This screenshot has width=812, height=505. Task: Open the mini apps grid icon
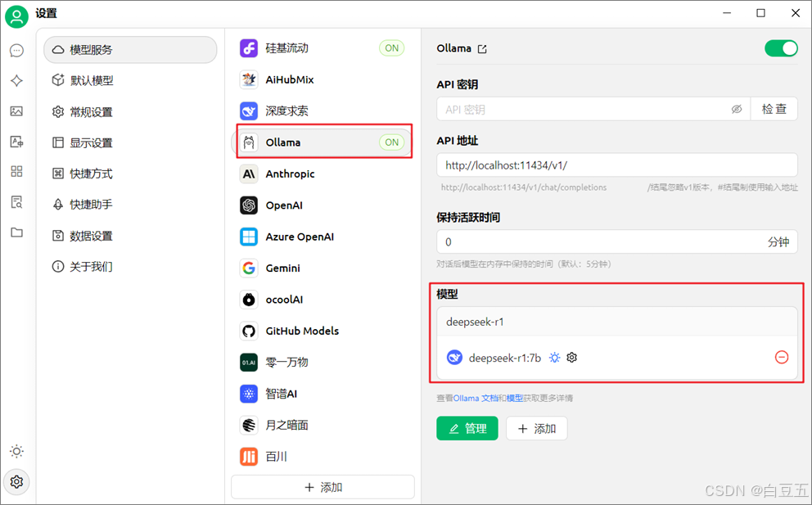(x=16, y=171)
